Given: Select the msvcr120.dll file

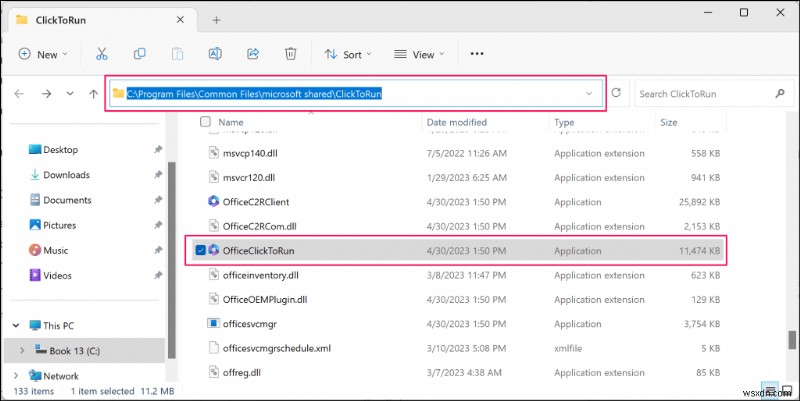Looking at the screenshot, I should (x=249, y=178).
